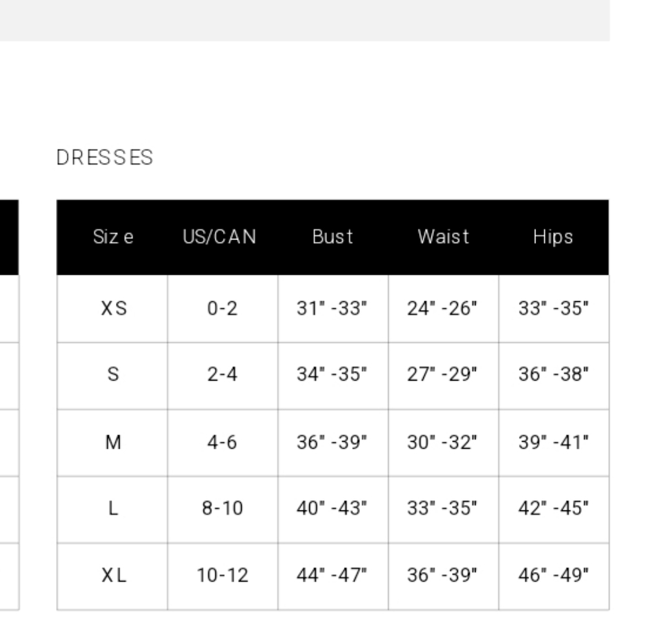Click the M size row label
The width and height of the screenshot is (645, 644).
coord(112,443)
